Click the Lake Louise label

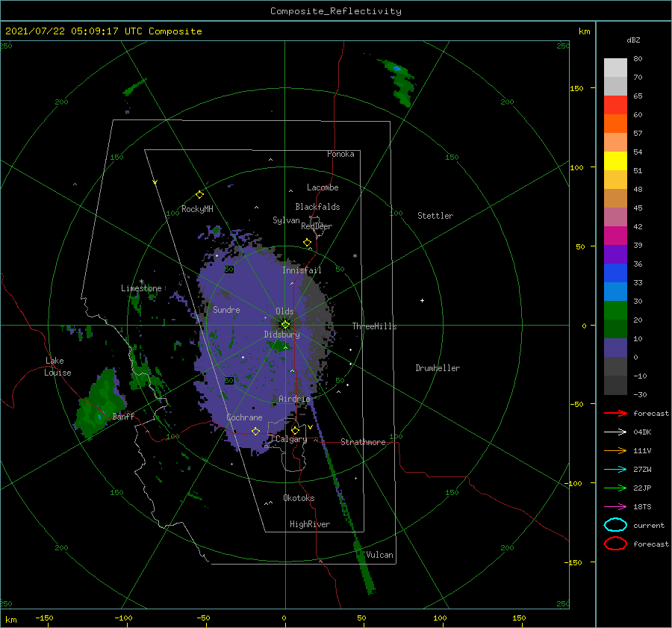pyautogui.click(x=57, y=367)
